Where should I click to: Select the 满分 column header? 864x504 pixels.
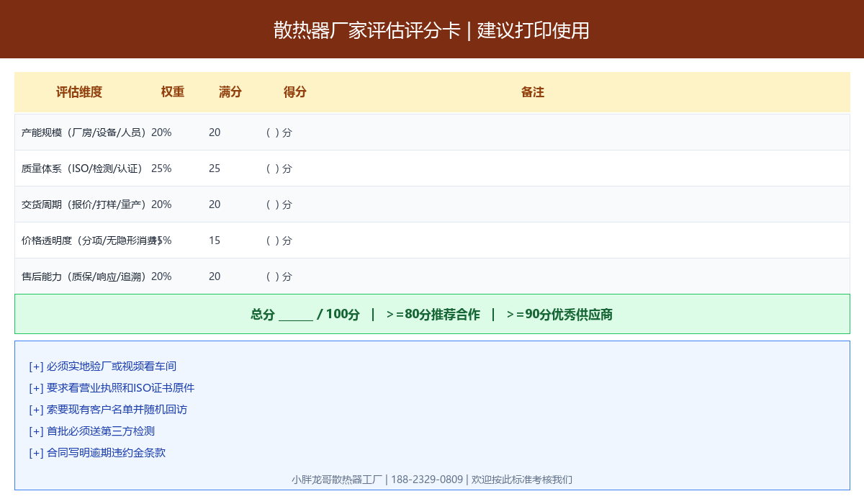(230, 92)
